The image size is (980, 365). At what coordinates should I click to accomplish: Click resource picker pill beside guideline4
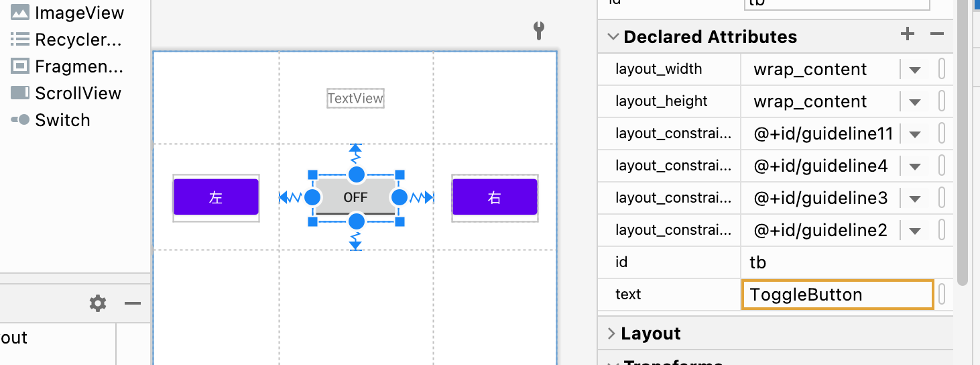[x=942, y=166]
